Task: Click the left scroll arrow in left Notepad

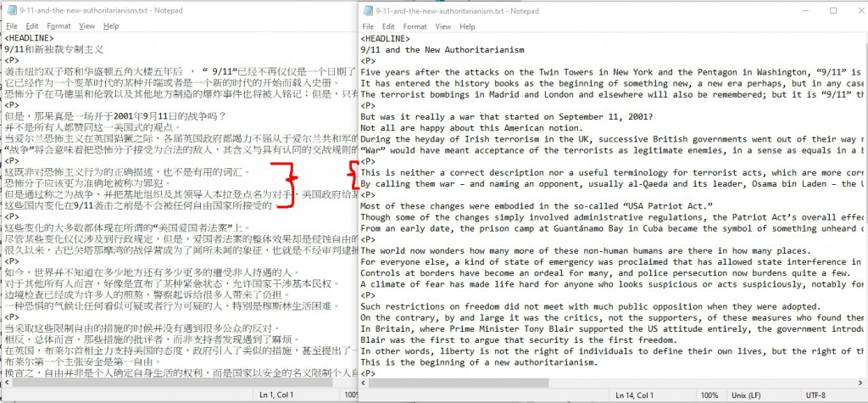Action: [x=7, y=383]
